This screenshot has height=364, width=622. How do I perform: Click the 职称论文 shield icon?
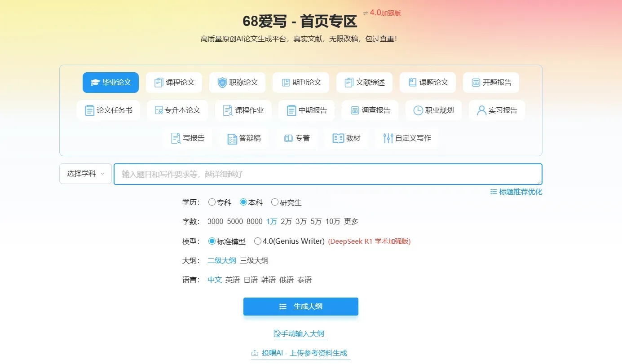(x=222, y=83)
